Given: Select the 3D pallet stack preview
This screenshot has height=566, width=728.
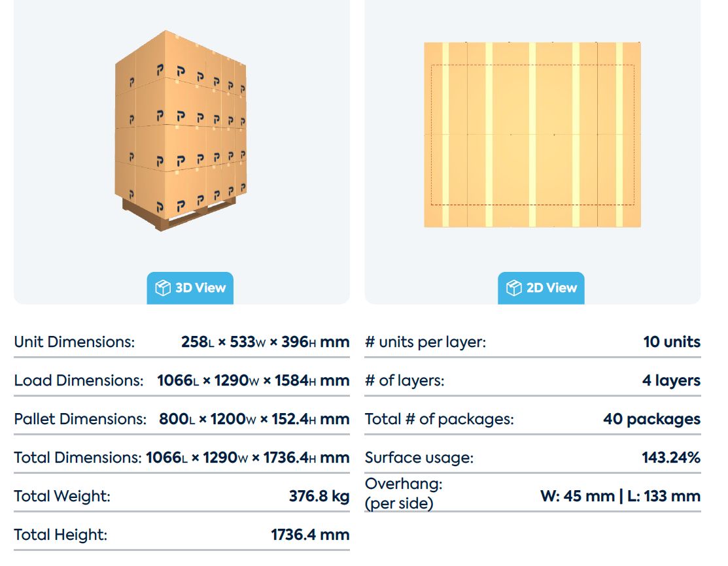Looking at the screenshot, I should pyautogui.click(x=181, y=130).
